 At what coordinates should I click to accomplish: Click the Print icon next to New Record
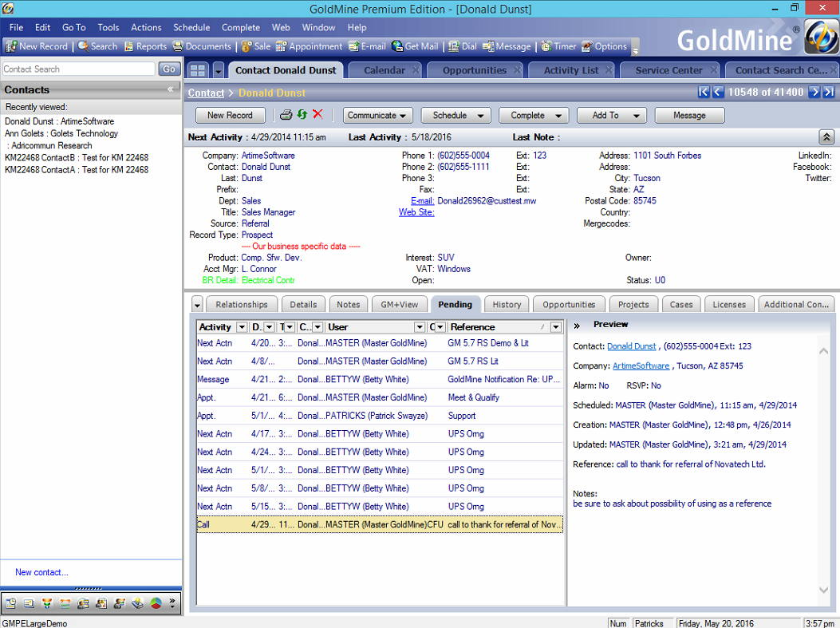click(x=286, y=115)
